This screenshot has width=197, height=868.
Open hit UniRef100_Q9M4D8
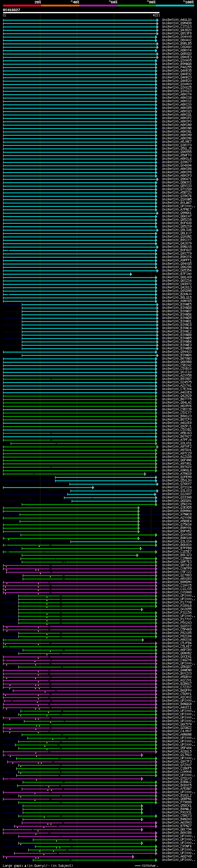177,23
